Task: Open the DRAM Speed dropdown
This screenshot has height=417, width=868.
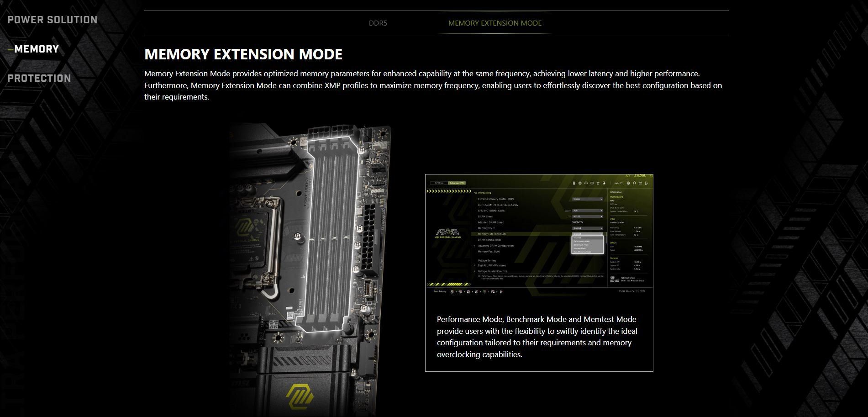Action: [588, 216]
